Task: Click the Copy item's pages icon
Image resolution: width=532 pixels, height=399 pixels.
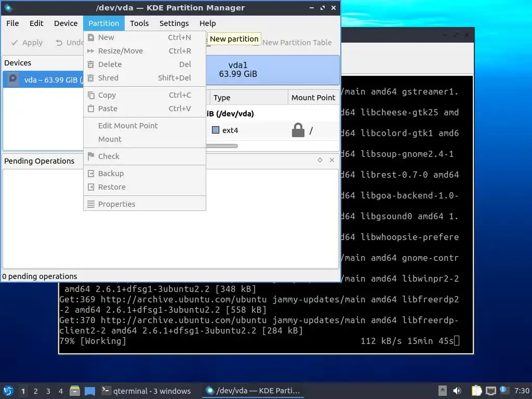Action: (91, 95)
